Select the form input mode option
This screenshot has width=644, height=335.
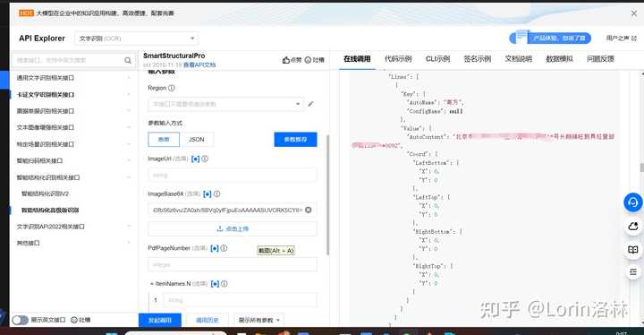164,140
